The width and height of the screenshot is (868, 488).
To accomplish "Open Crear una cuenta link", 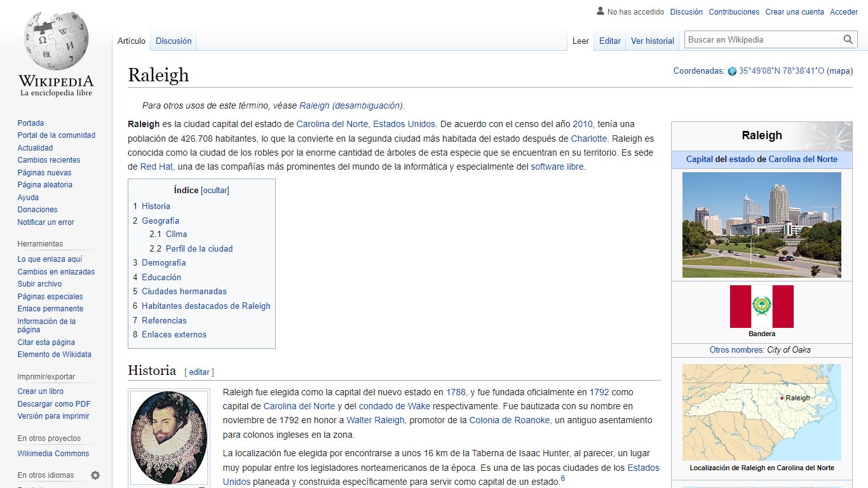I will 794,12.
